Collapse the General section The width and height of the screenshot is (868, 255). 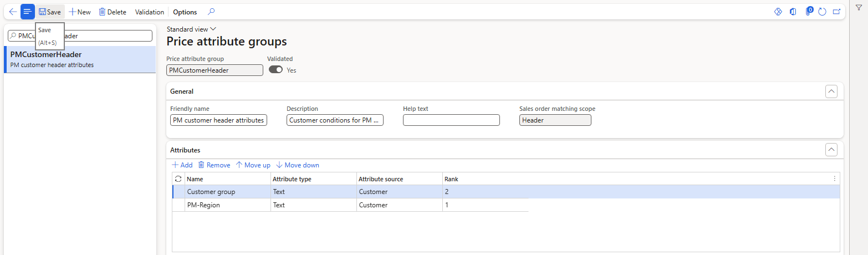pyautogui.click(x=831, y=91)
